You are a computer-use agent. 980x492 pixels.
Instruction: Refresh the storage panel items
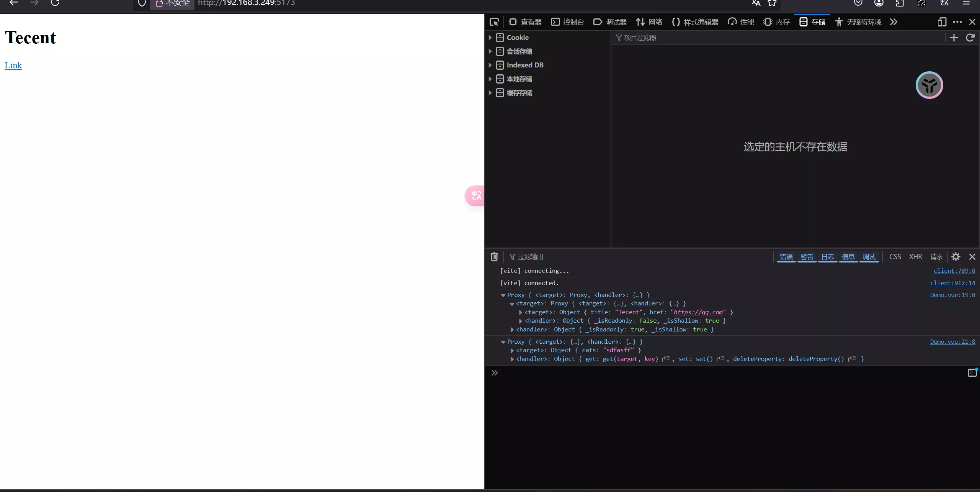tap(970, 38)
